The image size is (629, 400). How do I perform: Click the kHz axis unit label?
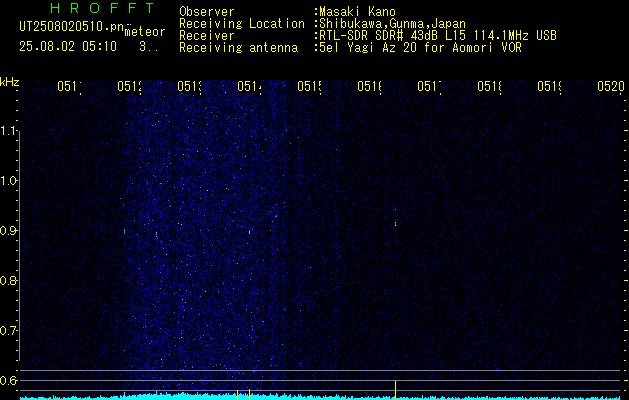9,83
